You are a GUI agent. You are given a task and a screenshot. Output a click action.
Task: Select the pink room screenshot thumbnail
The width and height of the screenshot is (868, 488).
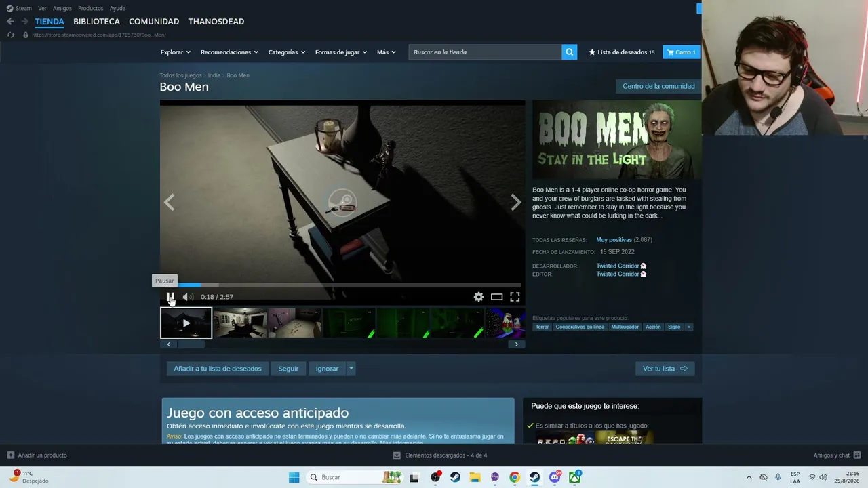point(294,323)
